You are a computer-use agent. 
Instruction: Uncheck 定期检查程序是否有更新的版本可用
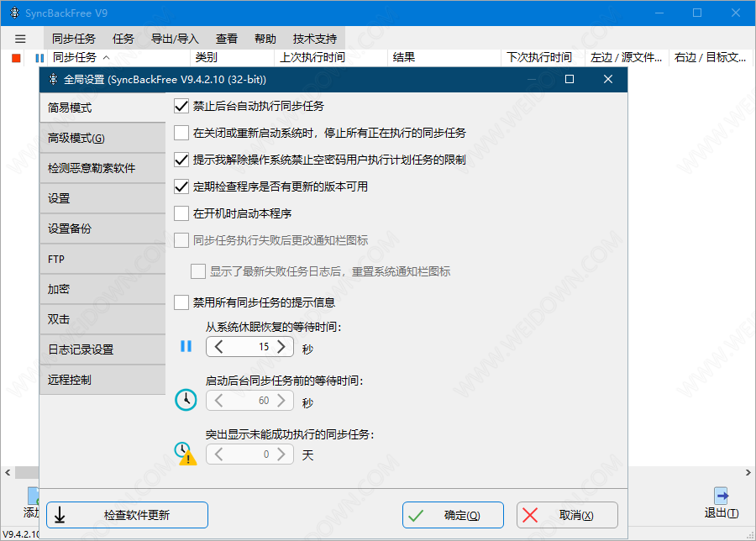coord(181,186)
